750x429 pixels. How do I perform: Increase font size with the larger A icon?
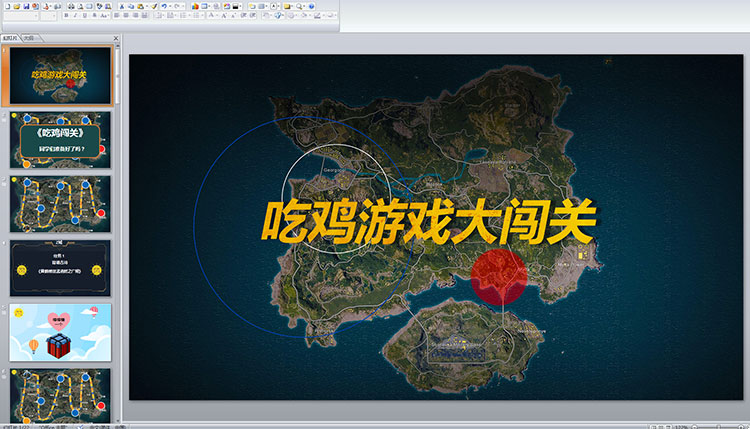point(223,15)
